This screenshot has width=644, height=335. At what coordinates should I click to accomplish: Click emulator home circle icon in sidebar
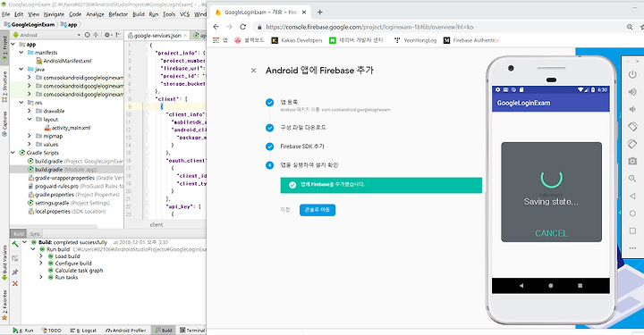tap(632, 214)
